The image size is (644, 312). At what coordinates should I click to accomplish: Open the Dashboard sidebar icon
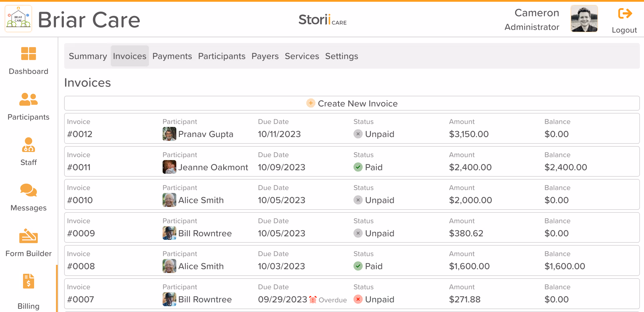pyautogui.click(x=29, y=54)
